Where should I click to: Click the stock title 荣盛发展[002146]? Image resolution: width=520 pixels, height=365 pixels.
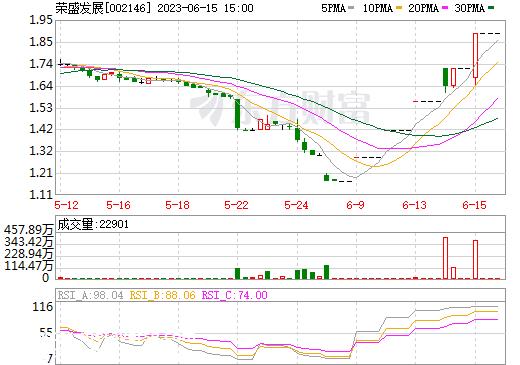point(103,8)
